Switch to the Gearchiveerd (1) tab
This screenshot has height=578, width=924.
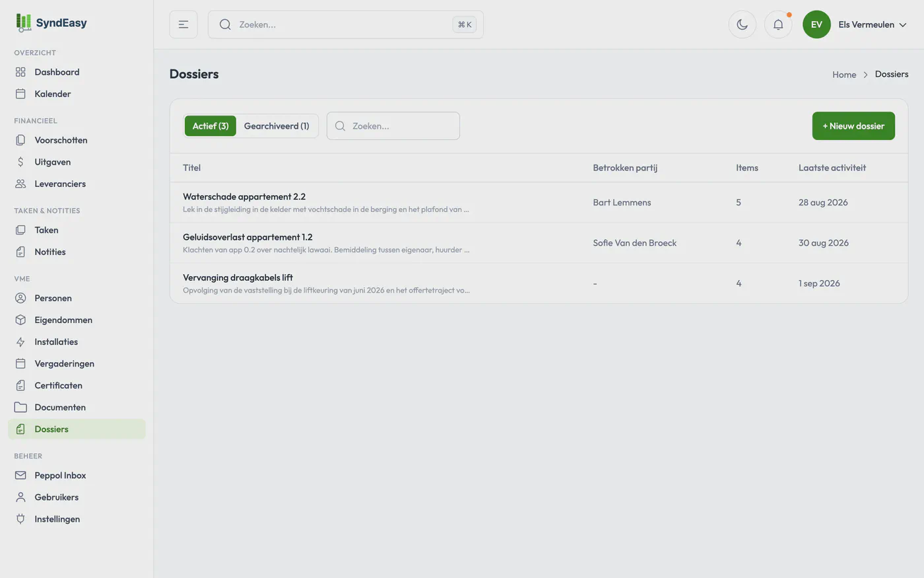[x=277, y=126]
